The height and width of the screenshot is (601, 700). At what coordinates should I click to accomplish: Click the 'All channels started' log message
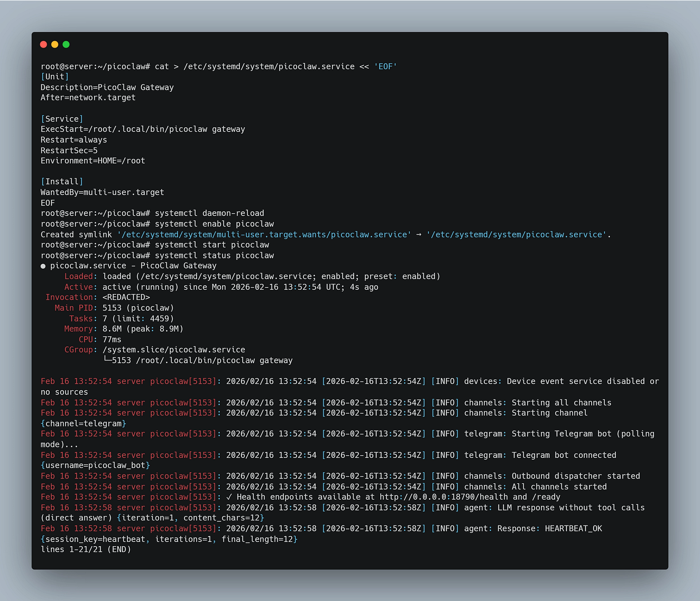(x=559, y=487)
